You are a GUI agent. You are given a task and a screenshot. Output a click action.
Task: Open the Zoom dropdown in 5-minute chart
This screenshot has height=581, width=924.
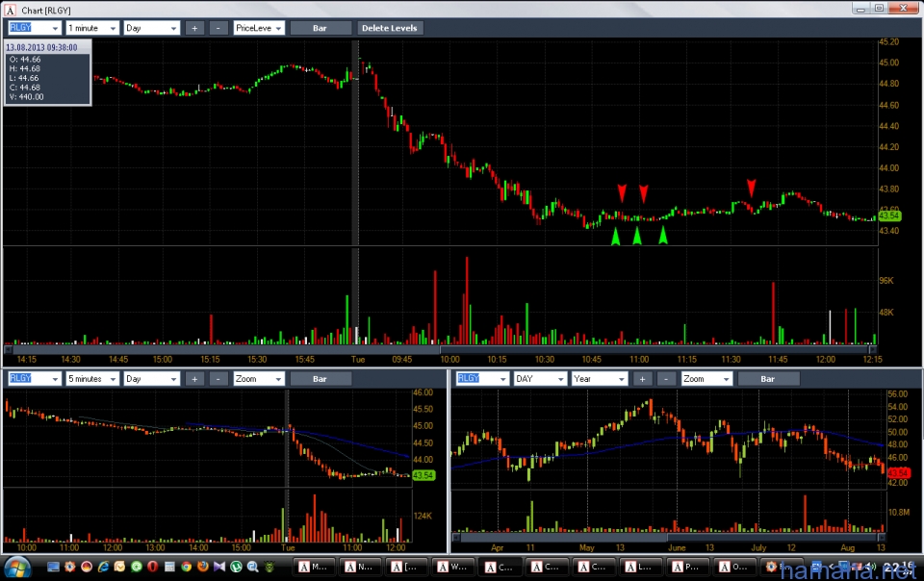coord(278,379)
